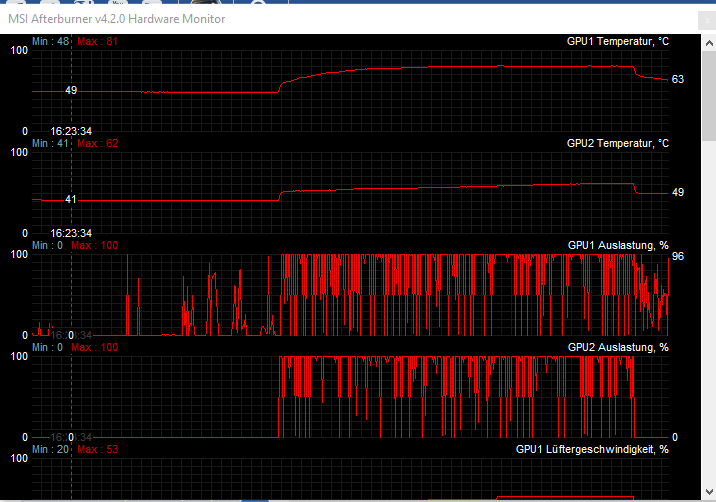The image size is (716, 502).
Task: Click marker value 41 on GPU2 temperature curve
Action: point(71,200)
